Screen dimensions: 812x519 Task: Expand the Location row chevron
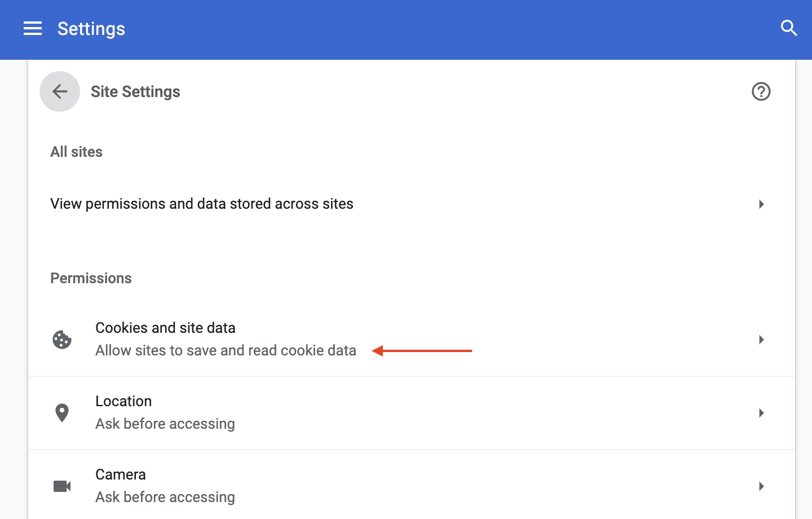tap(761, 412)
